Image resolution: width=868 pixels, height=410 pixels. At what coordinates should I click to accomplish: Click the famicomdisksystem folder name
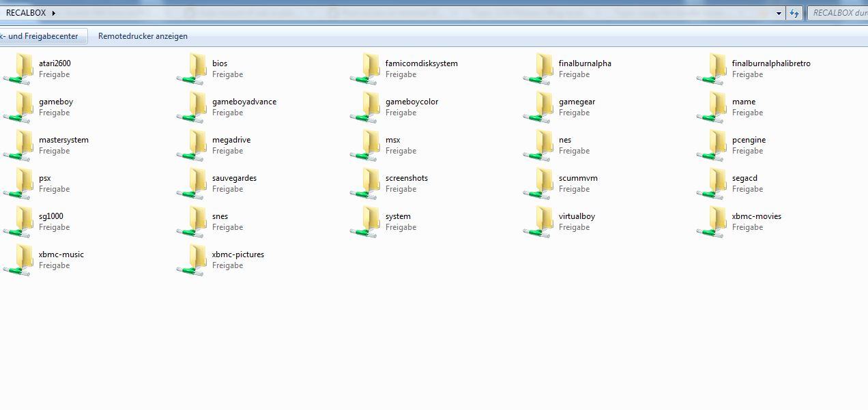(x=422, y=63)
